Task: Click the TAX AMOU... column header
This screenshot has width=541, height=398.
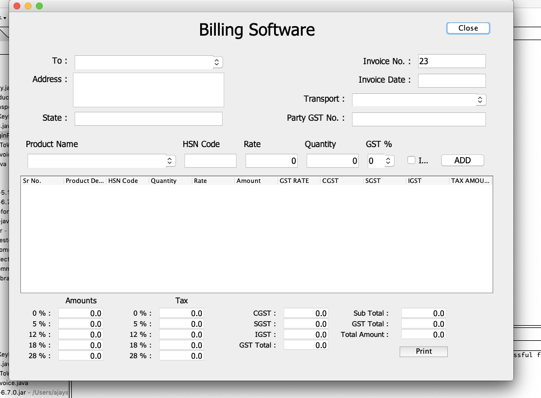Action: click(x=470, y=181)
